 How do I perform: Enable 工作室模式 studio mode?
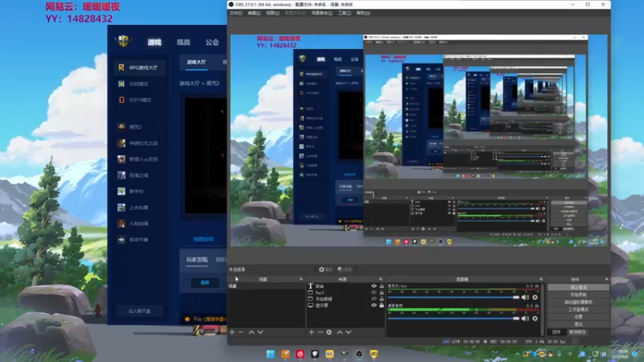tap(578, 310)
